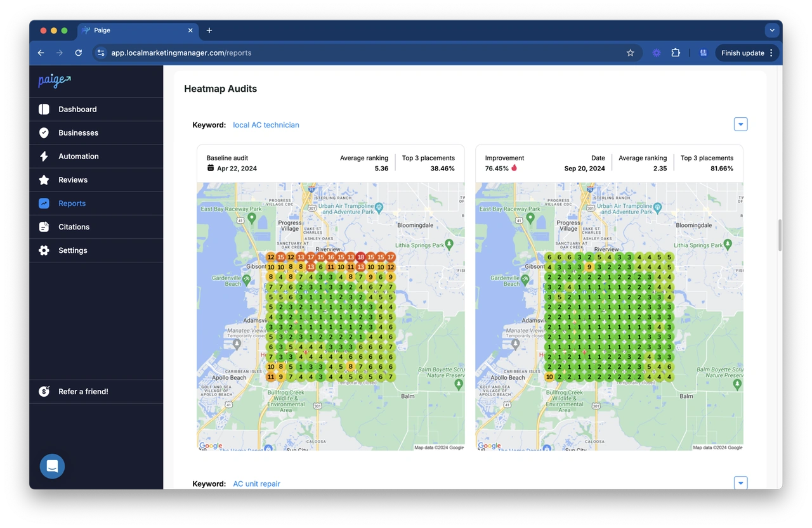
Task: Collapse the local AC technician keyword section
Action: pyautogui.click(x=740, y=124)
